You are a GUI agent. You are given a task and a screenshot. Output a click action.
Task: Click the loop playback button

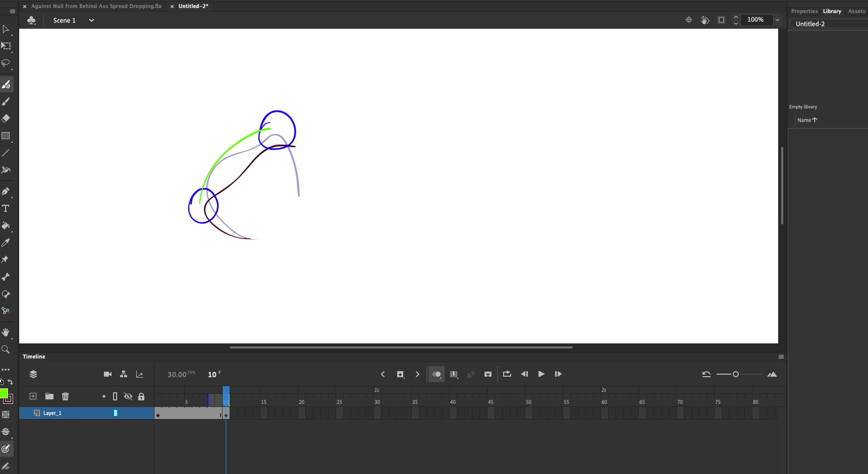pos(507,374)
